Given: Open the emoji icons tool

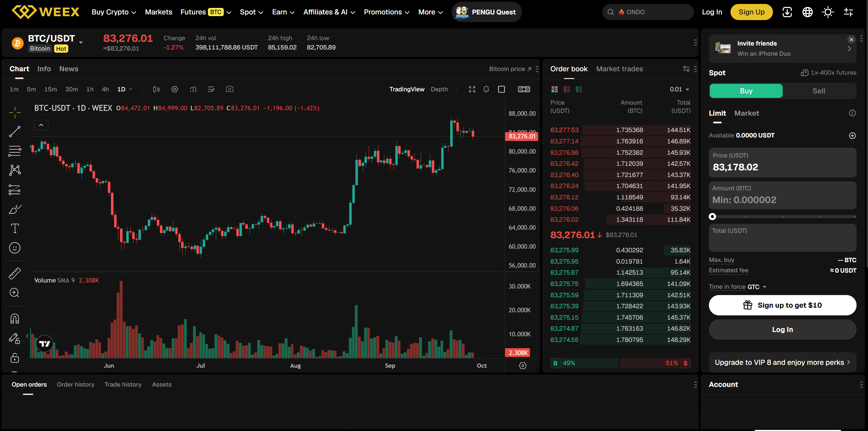Looking at the screenshot, I should pos(15,248).
